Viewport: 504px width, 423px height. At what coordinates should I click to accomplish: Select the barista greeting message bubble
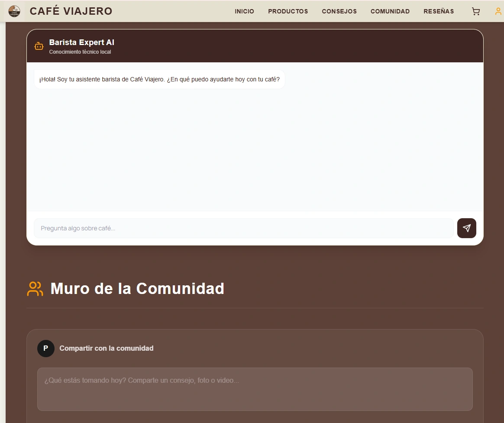point(159,79)
